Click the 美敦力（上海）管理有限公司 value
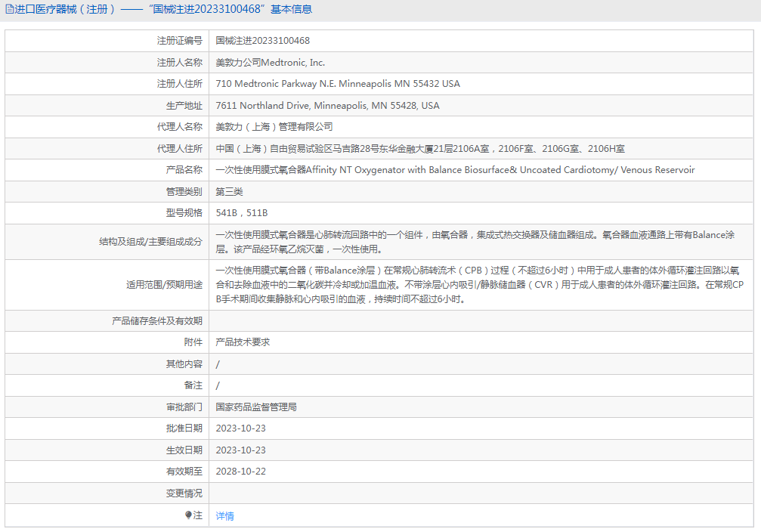The image size is (761, 532). click(274, 127)
